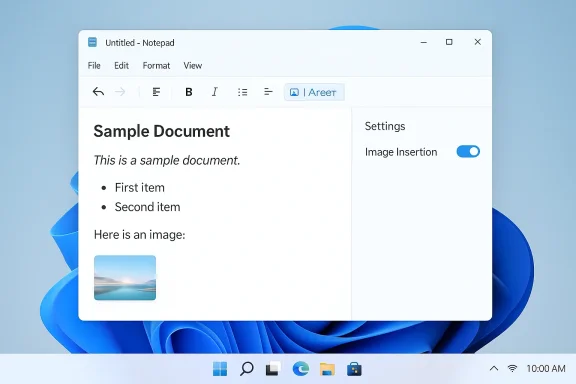
Task: Click the left-align lines icon
Action: point(268,92)
